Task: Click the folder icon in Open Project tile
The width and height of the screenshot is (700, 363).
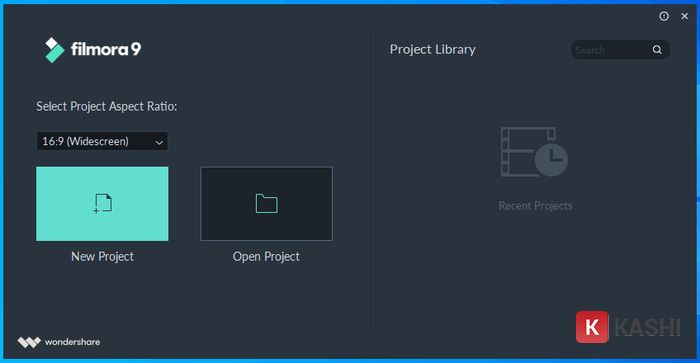Action: tap(267, 204)
